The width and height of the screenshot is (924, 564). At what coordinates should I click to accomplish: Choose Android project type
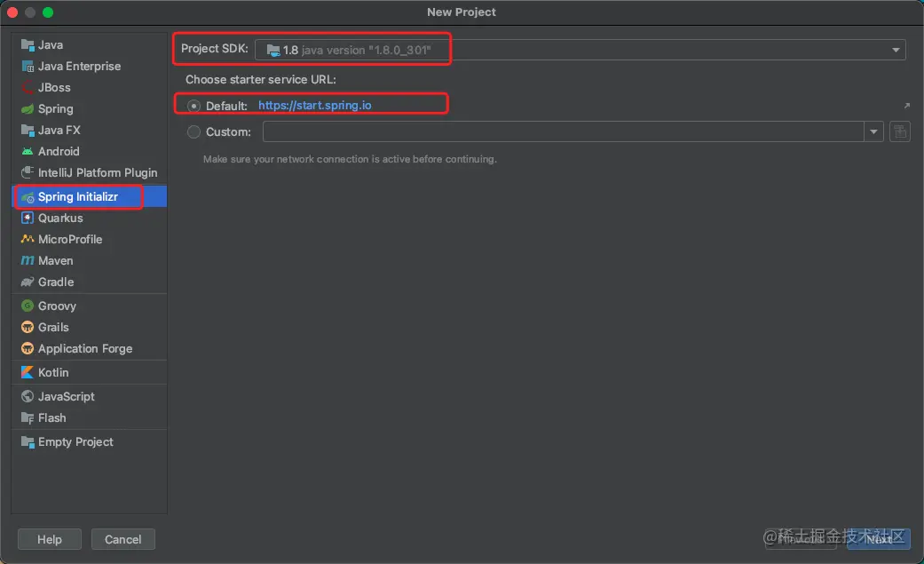tap(59, 152)
